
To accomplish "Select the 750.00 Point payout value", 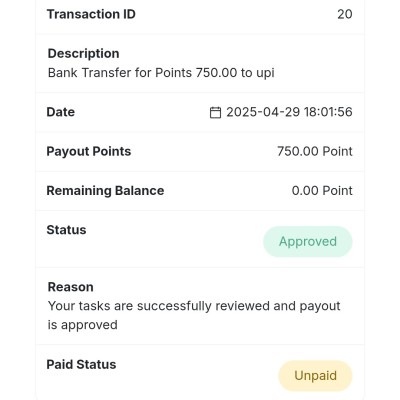I will 315,151.
